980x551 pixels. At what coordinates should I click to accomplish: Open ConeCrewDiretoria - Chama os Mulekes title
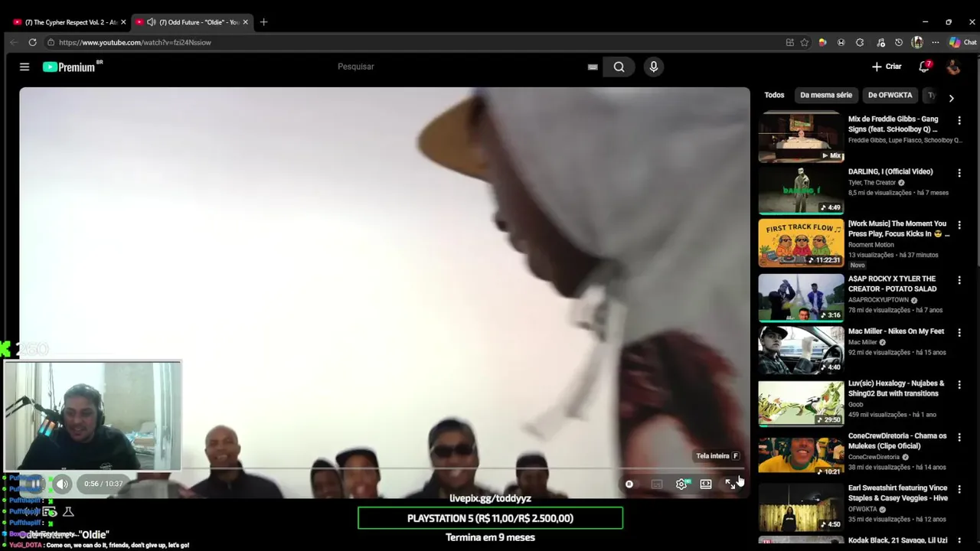pos(897,441)
